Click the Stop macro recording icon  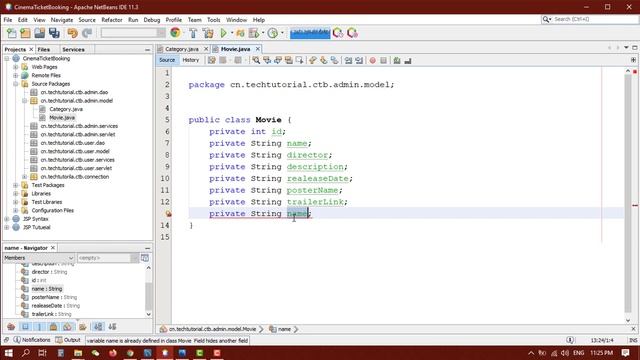(383, 60)
